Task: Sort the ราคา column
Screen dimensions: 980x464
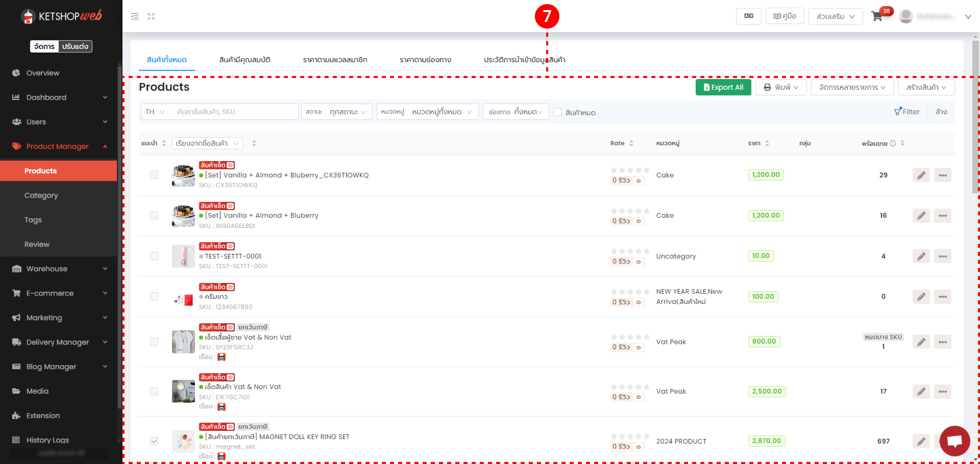Action: click(767, 143)
